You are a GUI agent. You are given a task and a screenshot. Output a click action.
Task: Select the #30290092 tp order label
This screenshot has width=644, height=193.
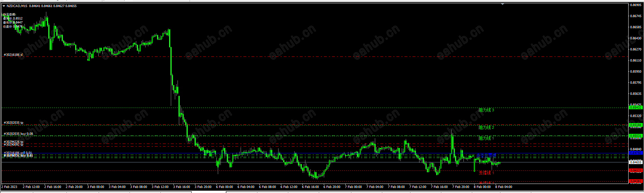[x=13, y=145]
